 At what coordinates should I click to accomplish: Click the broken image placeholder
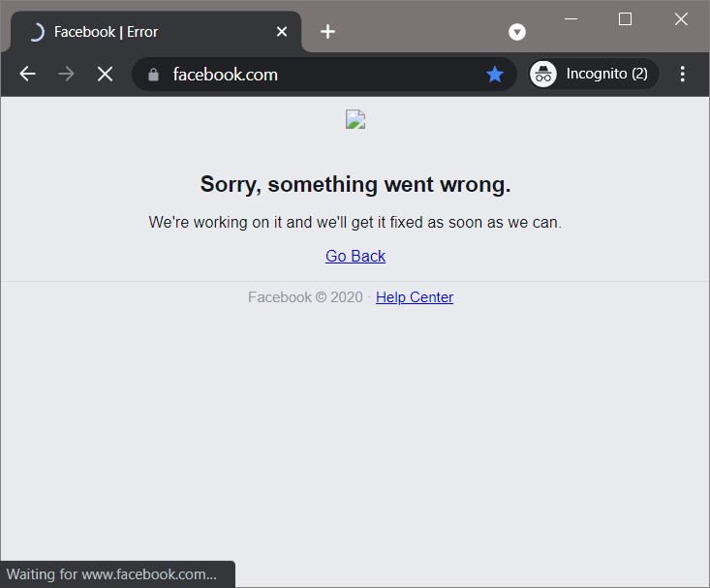click(355, 120)
